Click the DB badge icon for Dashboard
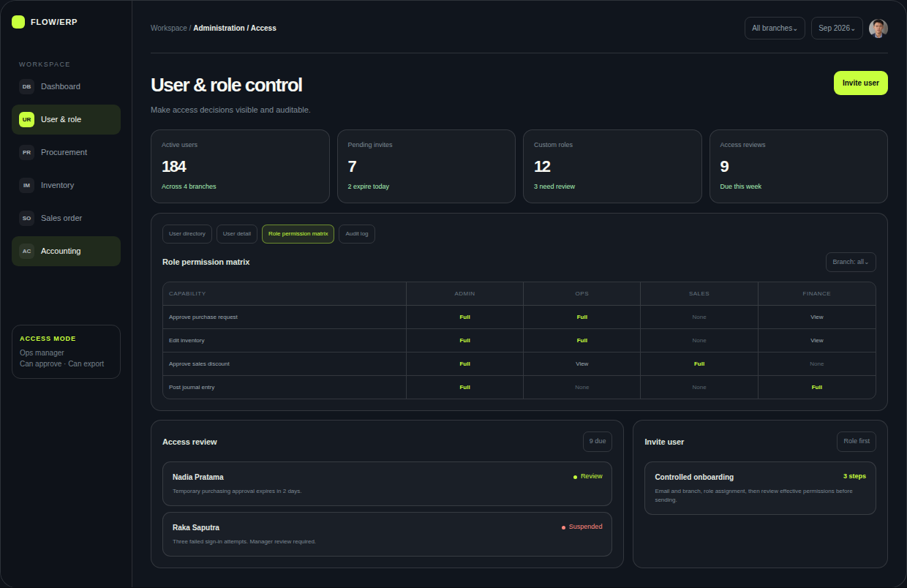This screenshot has width=907, height=588. (26, 86)
